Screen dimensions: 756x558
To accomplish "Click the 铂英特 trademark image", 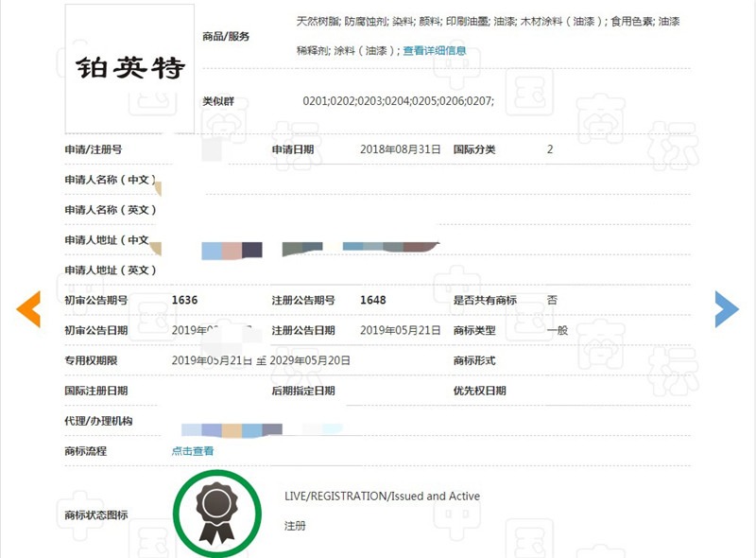I will coord(129,68).
